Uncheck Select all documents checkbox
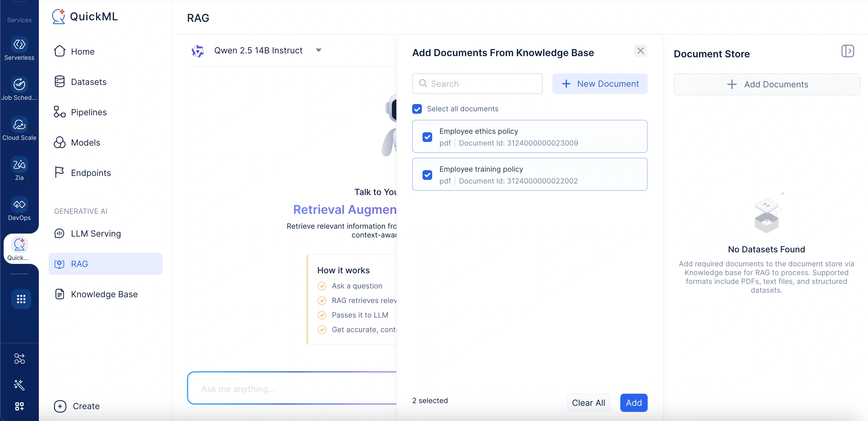Screen dimensions: 868x421 pos(417,109)
